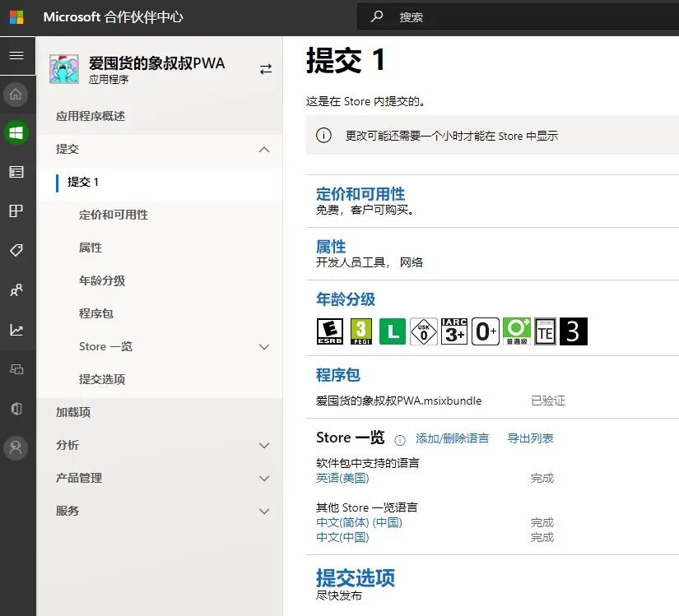Click the PEGI 3 rating badge
This screenshot has height=616, width=679.
(x=362, y=331)
